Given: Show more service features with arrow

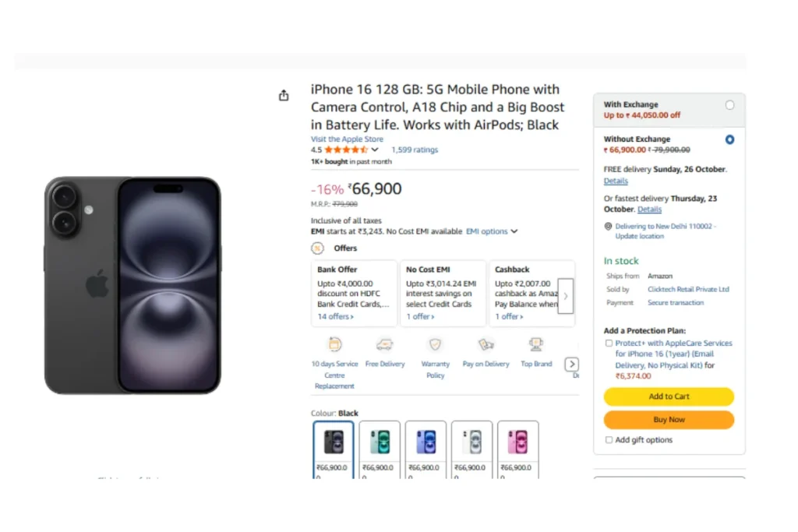Looking at the screenshot, I should (572, 365).
